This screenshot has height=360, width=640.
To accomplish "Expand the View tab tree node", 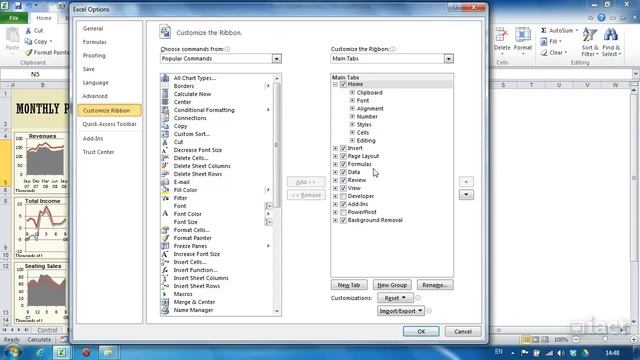I will point(335,188).
